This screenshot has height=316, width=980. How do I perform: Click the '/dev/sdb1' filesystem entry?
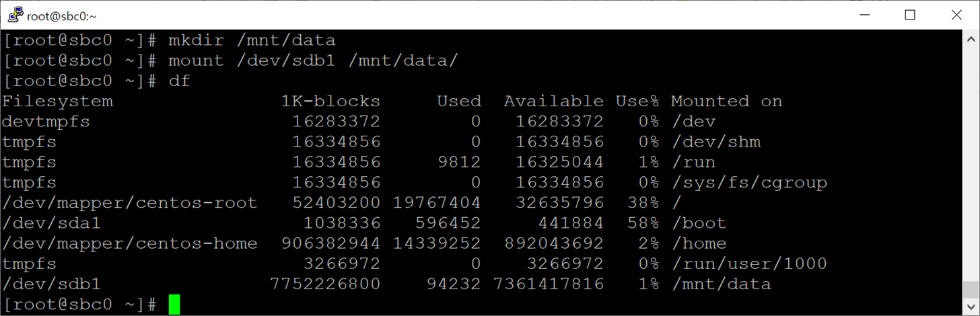click(52, 284)
